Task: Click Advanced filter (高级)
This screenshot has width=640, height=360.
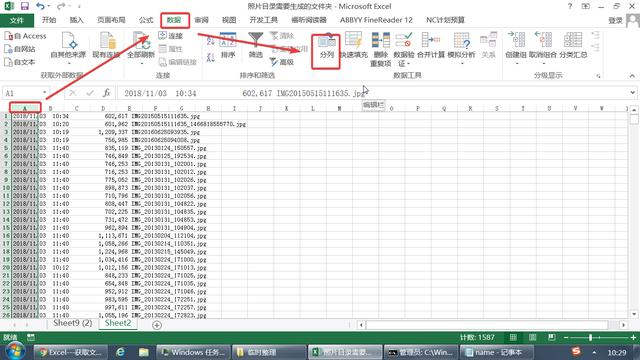Action: click(x=282, y=62)
